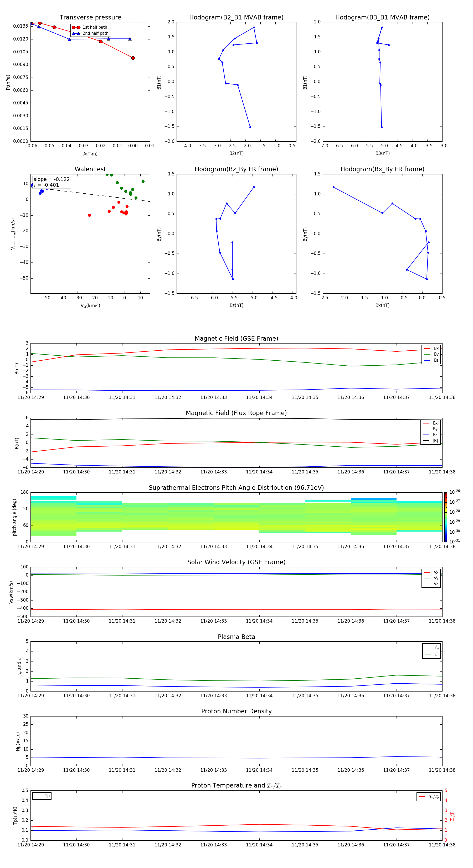Viewport: 473px width, 868px height.
Task: Click the 'Bz(nT)' axis label
Action: pos(236,305)
